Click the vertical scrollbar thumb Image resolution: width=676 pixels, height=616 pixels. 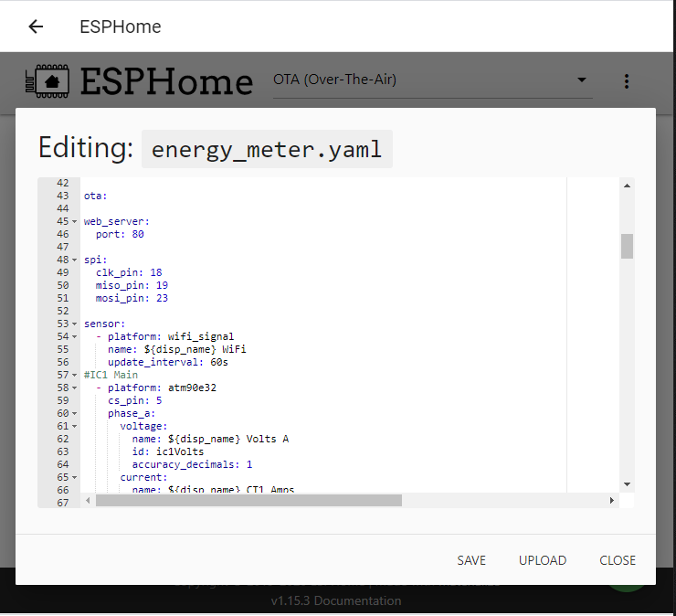point(628,247)
